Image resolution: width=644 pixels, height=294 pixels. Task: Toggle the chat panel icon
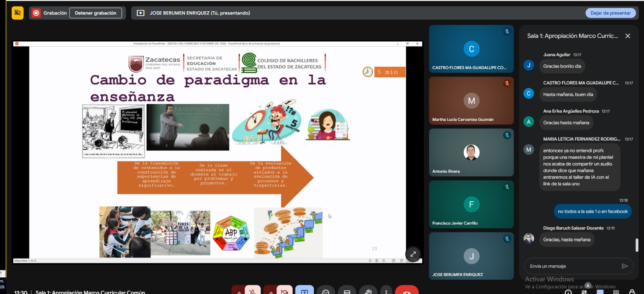coord(600,292)
